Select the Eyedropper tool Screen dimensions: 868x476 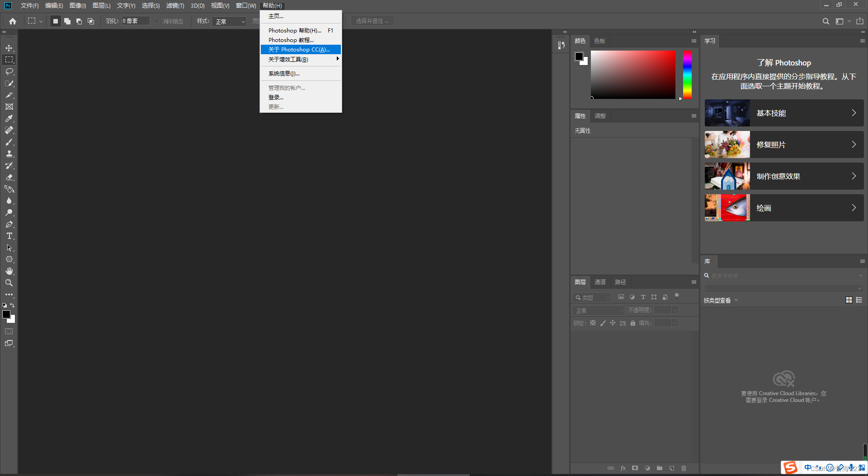click(9, 118)
